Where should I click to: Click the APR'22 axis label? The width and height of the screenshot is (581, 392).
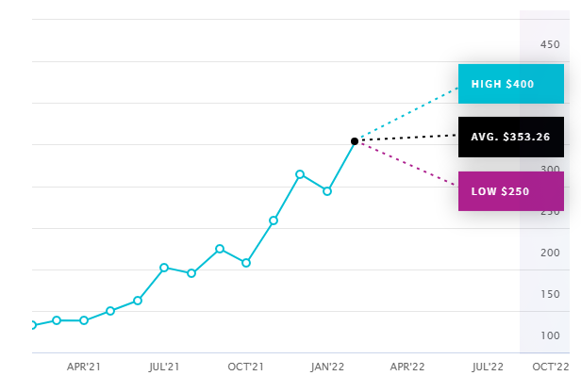click(407, 367)
